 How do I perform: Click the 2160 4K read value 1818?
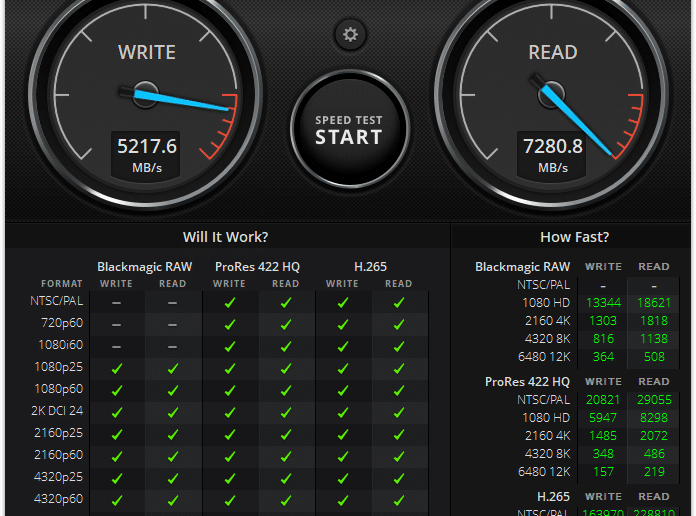click(654, 321)
